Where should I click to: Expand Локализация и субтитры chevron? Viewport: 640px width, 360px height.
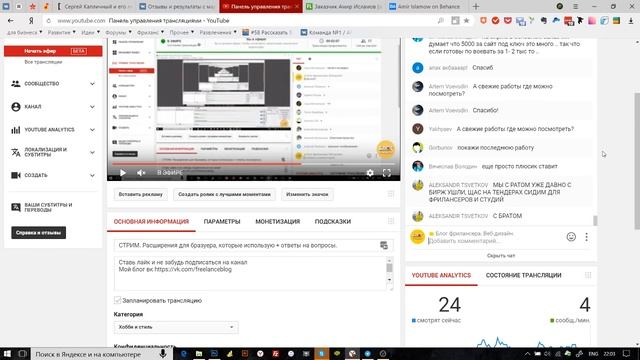click(x=93, y=152)
